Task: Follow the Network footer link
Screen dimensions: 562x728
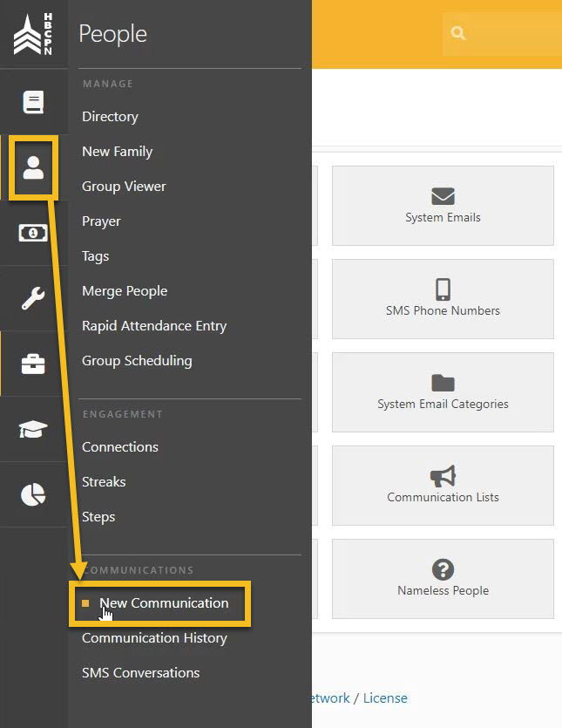Action: click(330, 697)
